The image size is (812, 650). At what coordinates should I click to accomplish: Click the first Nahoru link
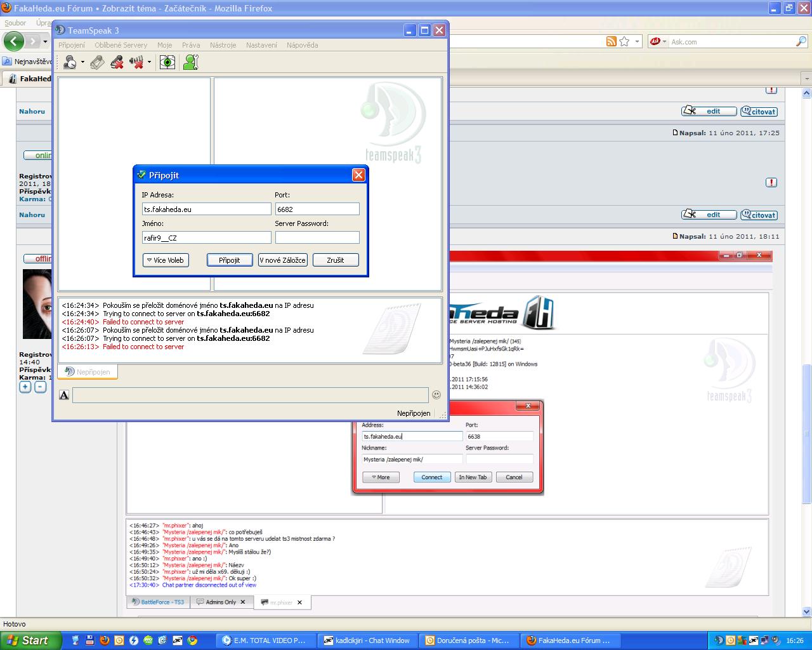(32, 111)
